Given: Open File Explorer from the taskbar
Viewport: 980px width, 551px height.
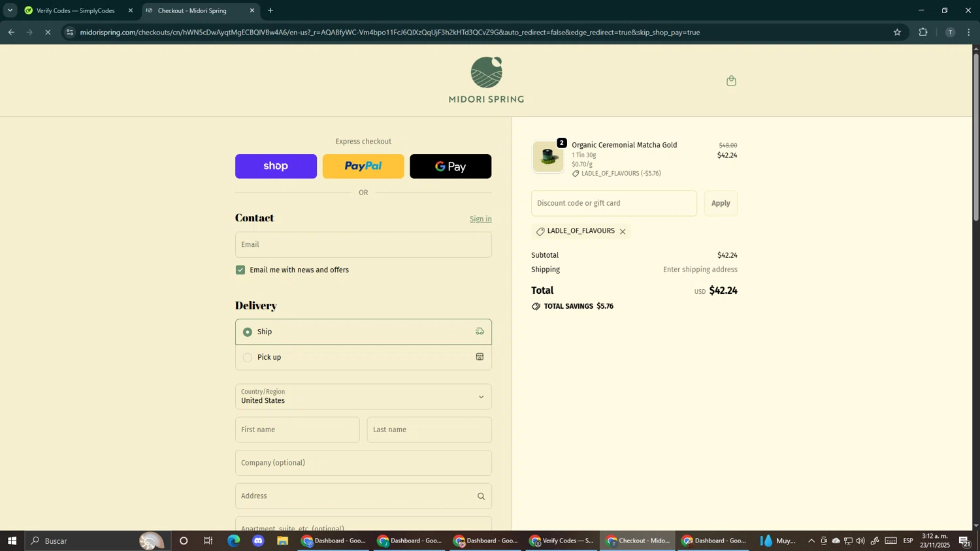Looking at the screenshot, I should click(283, 541).
